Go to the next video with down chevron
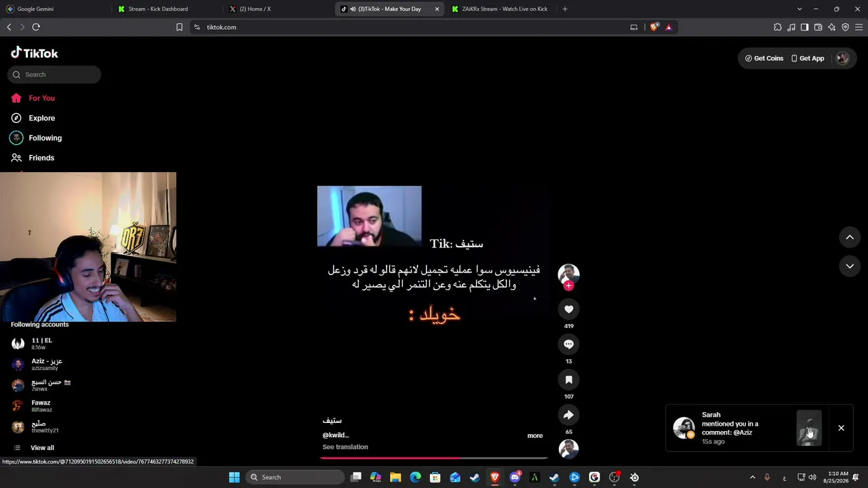The height and width of the screenshot is (488, 868). click(x=850, y=266)
